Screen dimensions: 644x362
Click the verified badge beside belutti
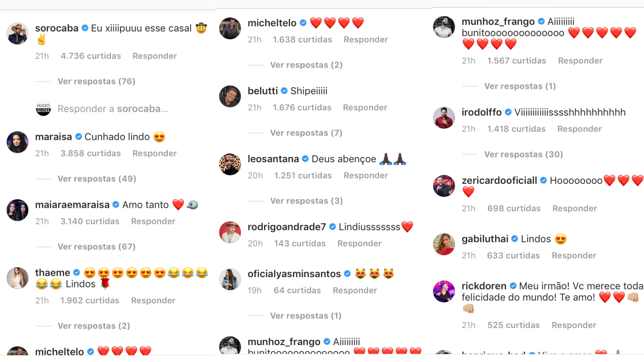point(284,91)
